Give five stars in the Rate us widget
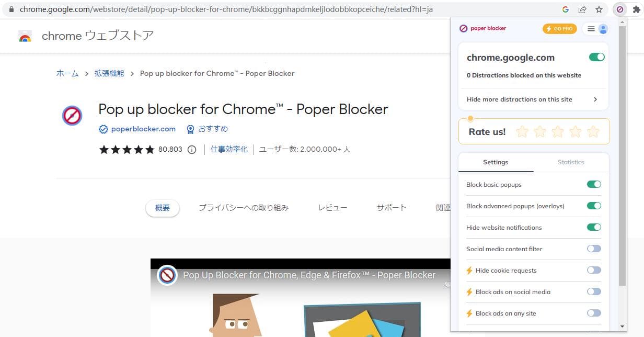The height and width of the screenshot is (337, 644). (593, 131)
